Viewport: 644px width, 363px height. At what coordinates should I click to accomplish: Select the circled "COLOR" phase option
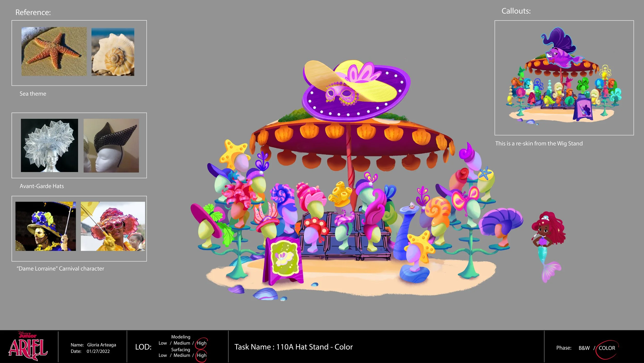(x=607, y=348)
